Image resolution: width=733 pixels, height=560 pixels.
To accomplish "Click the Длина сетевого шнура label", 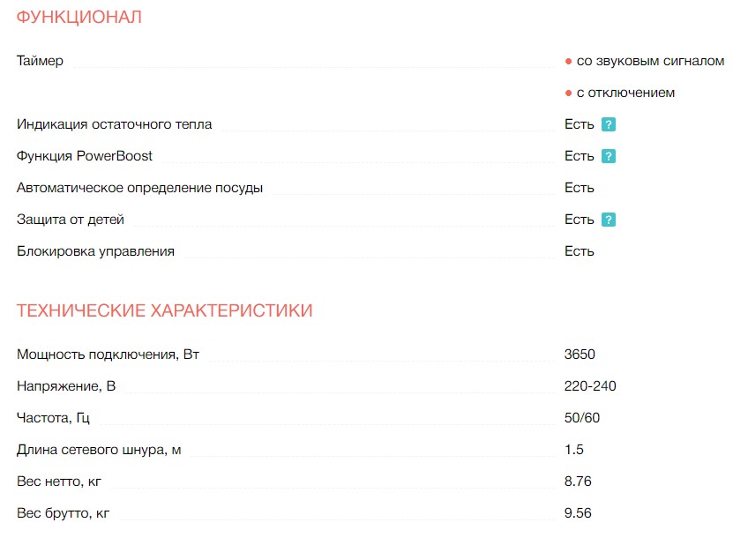I will pos(99,450).
